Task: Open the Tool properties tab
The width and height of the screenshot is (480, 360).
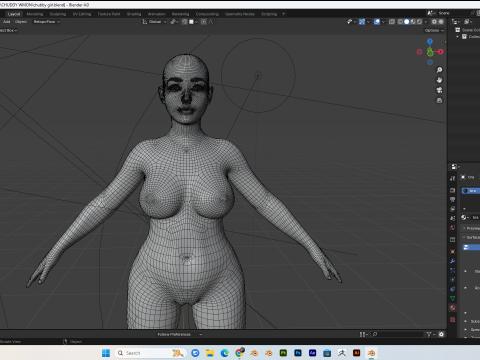Action: coord(452,179)
